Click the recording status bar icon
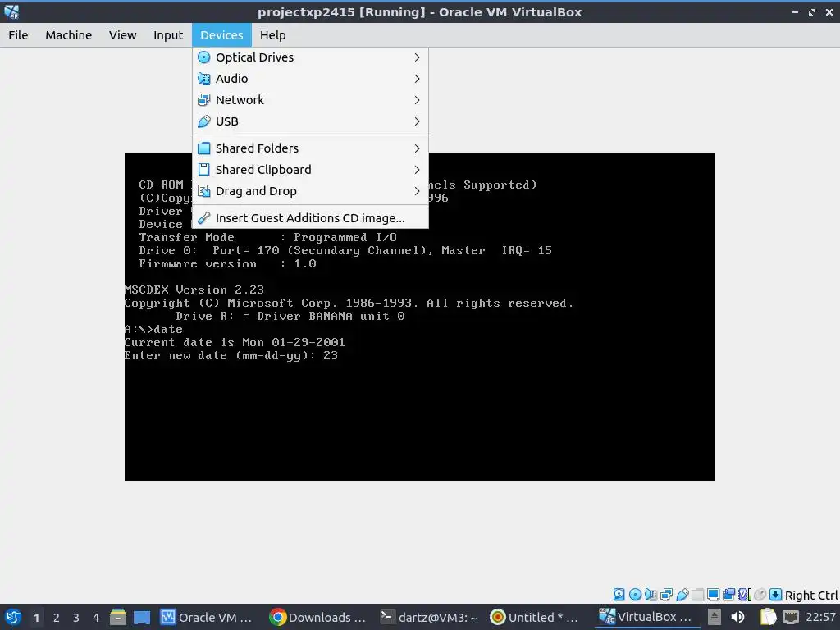The image size is (840, 630). click(728, 594)
